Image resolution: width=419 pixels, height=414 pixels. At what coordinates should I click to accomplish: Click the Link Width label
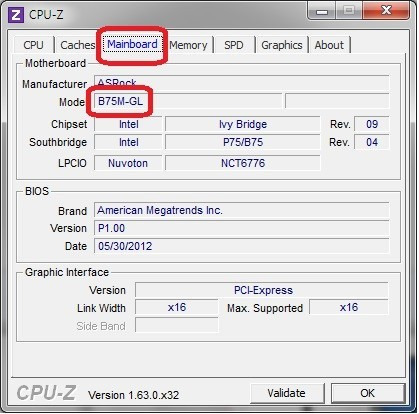pyautogui.click(x=101, y=308)
